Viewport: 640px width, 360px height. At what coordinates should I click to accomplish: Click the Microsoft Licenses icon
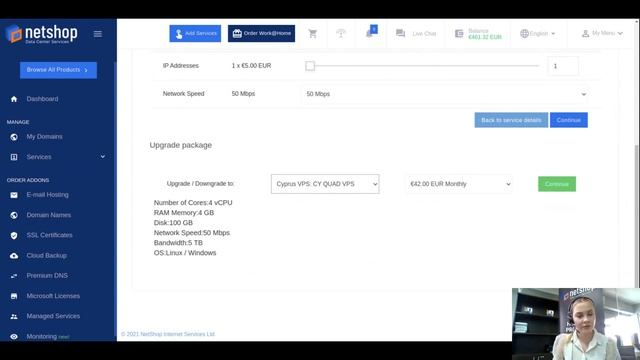(x=14, y=296)
